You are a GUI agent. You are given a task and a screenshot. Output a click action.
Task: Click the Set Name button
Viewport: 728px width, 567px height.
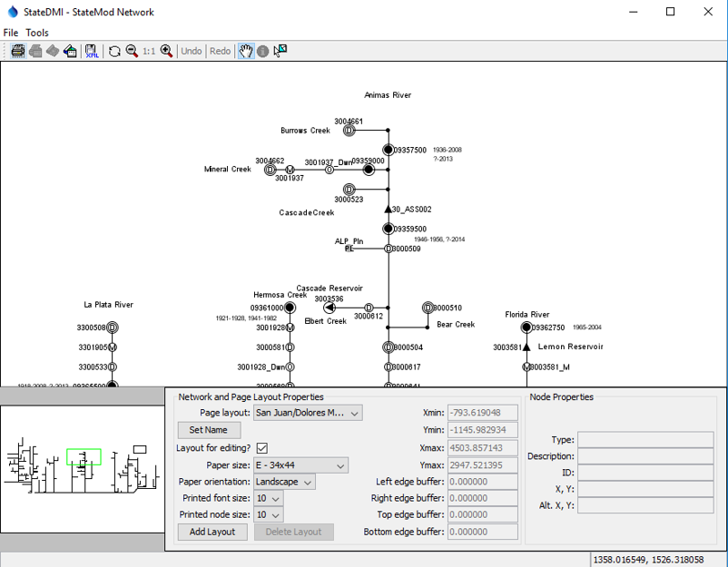click(x=209, y=430)
